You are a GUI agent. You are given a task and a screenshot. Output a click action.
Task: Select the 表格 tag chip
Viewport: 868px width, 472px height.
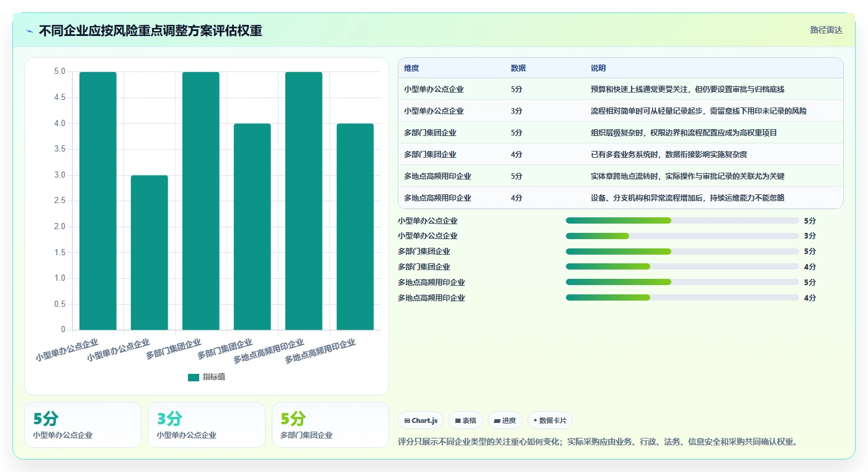pos(465,420)
